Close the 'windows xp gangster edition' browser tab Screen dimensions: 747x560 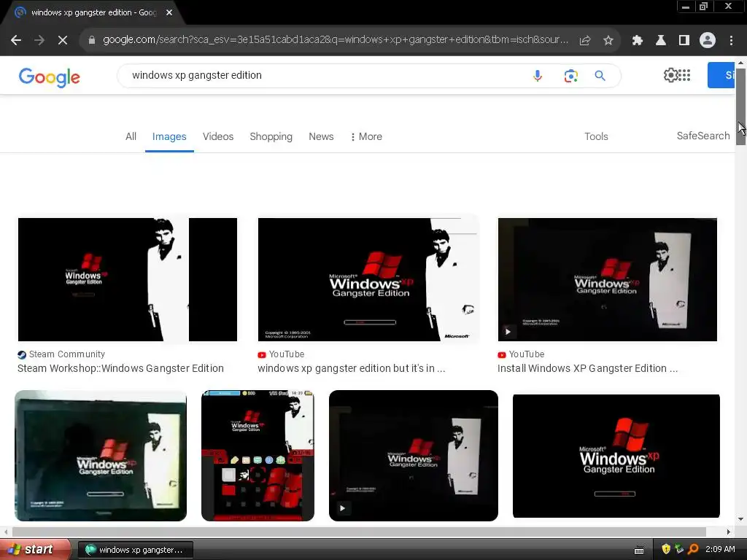169,12
